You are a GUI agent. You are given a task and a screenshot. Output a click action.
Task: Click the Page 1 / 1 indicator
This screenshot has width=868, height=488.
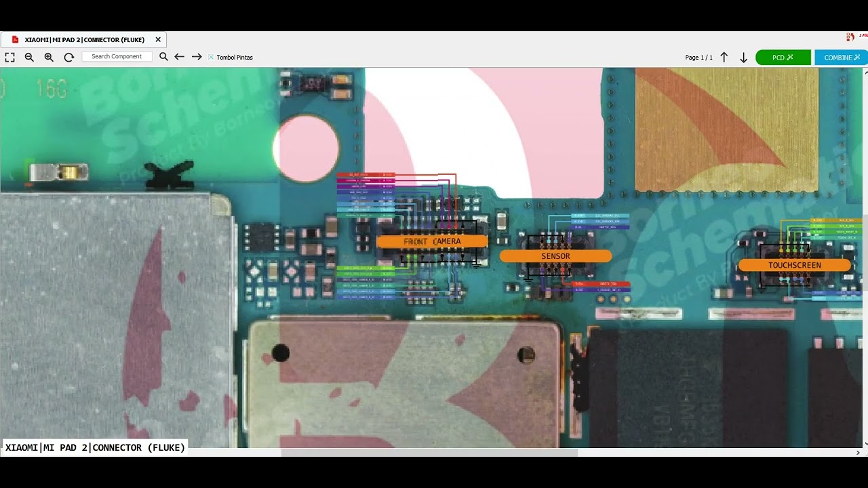pos(698,58)
